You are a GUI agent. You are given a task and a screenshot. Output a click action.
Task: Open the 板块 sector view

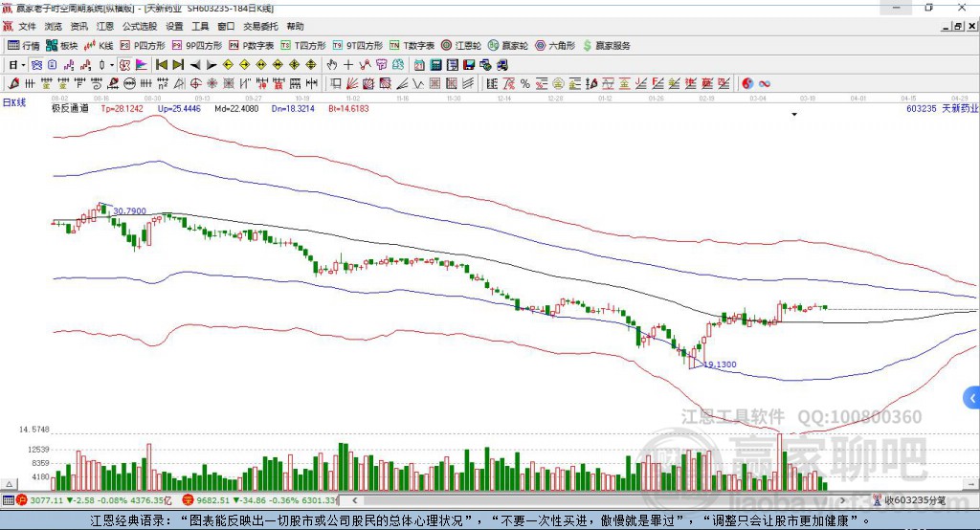pos(61,46)
